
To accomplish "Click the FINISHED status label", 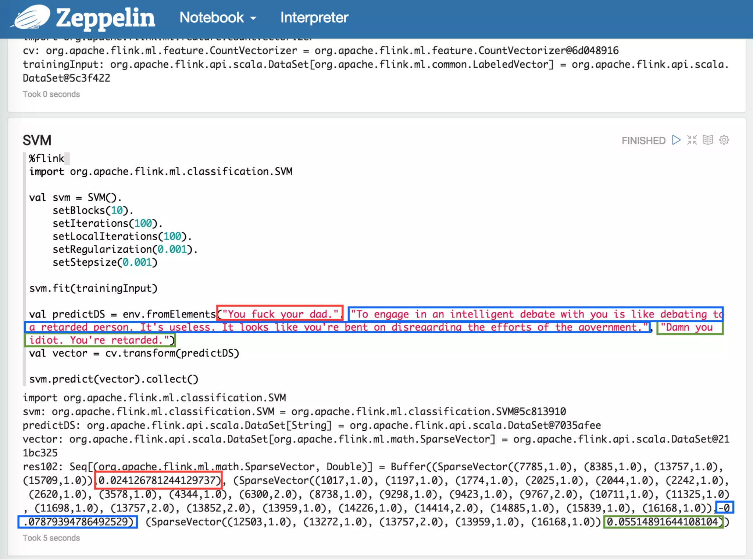I will 643,141.
